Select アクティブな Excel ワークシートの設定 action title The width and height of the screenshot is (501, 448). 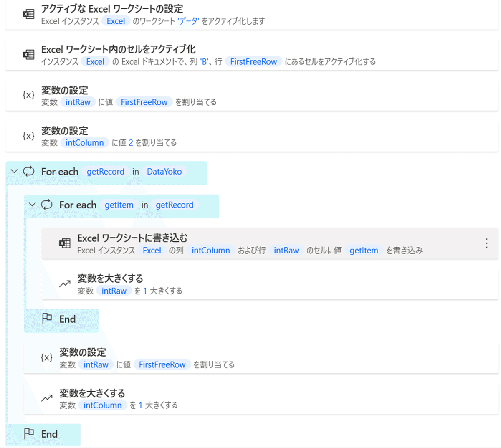(112, 9)
